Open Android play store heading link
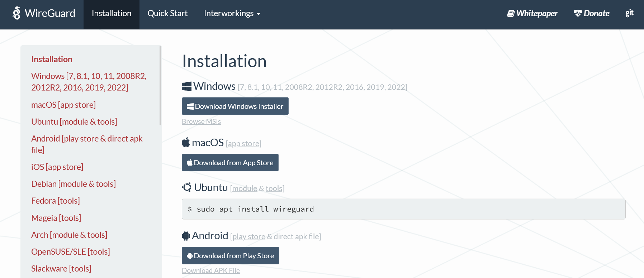 tap(249, 237)
